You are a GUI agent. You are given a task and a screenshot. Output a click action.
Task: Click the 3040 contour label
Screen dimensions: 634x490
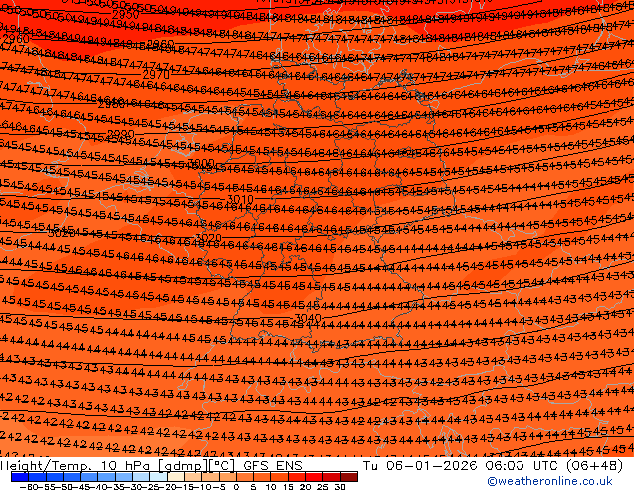click(308, 318)
